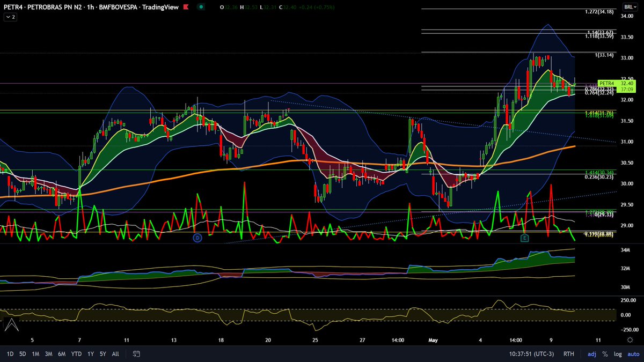This screenshot has height=362, width=644.
Task: Select the 3M time range
Action: [x=49, y=354]
